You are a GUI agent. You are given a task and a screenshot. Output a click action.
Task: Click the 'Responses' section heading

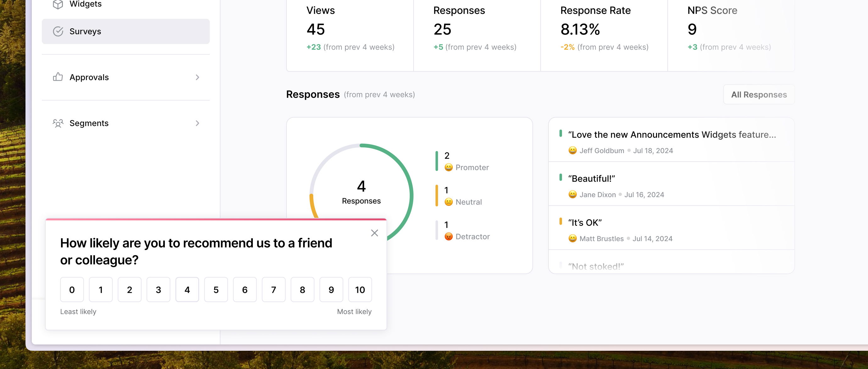point(313,95)
